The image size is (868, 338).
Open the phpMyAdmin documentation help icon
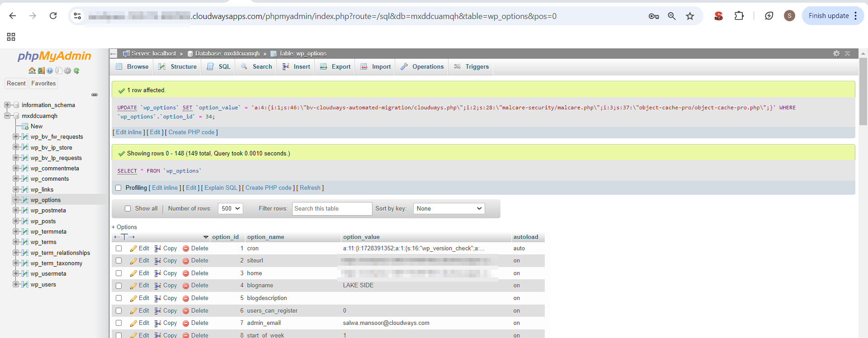pos(50,70)
